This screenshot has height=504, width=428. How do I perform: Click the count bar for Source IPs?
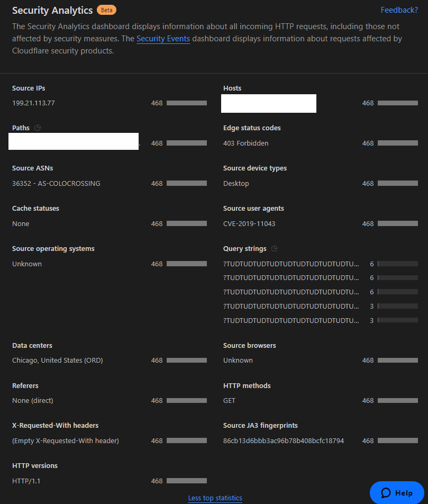point(187,103)
